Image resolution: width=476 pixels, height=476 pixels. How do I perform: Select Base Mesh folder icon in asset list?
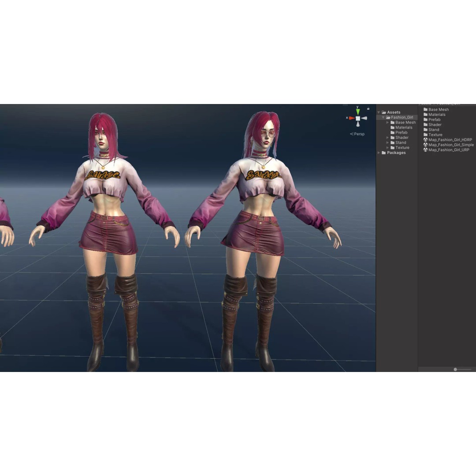coord(426,110)
